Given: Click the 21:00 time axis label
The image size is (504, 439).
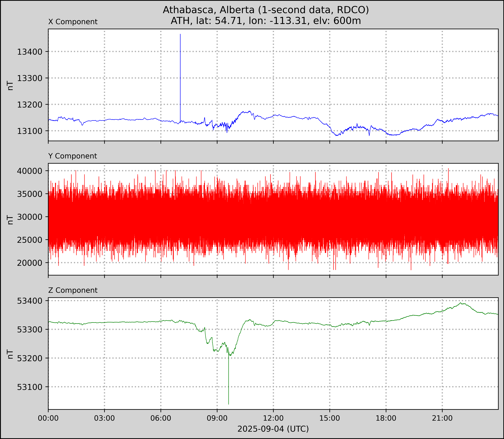Looking at the screenshot, I should [x=442, y=418].
